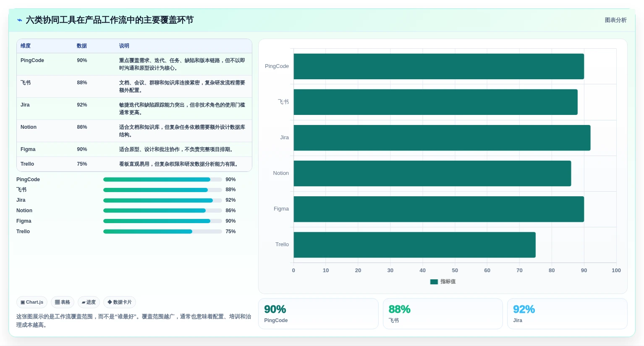Click the blue icon beside the page title

click(19, 20)
